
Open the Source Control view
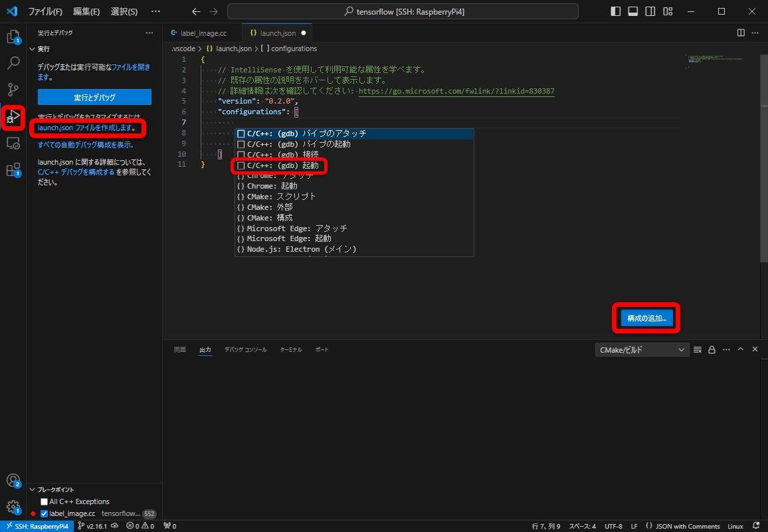(13, 89)
